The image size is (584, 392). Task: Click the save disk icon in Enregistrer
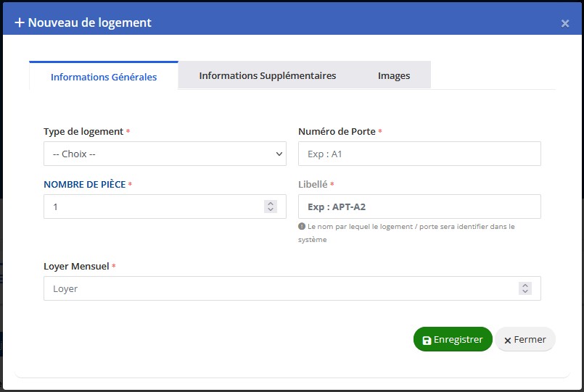click(x=427, y=340)
